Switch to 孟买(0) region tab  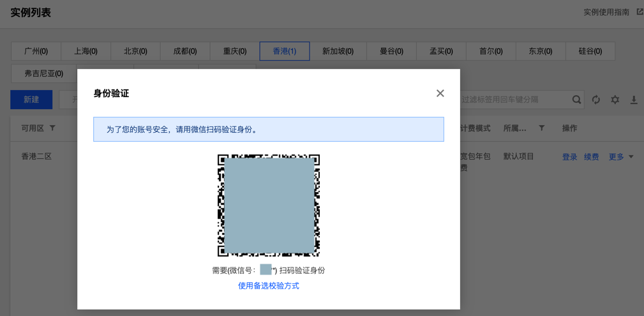[441, 51]
